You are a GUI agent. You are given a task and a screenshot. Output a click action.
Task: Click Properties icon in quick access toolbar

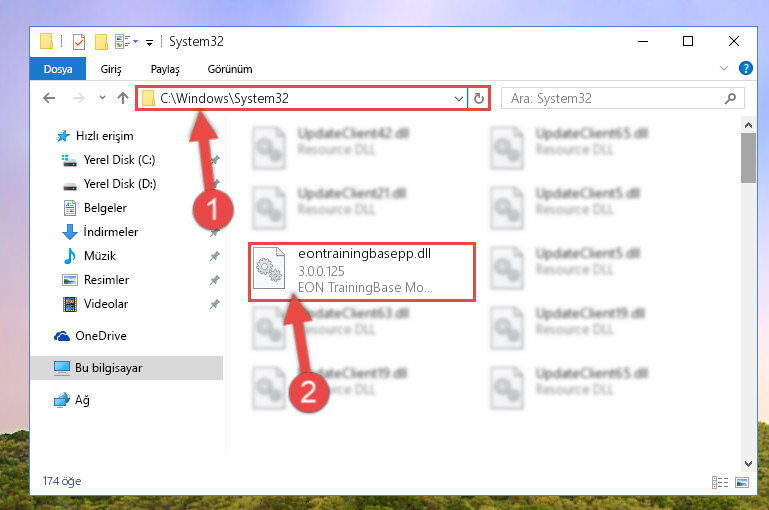78,42
